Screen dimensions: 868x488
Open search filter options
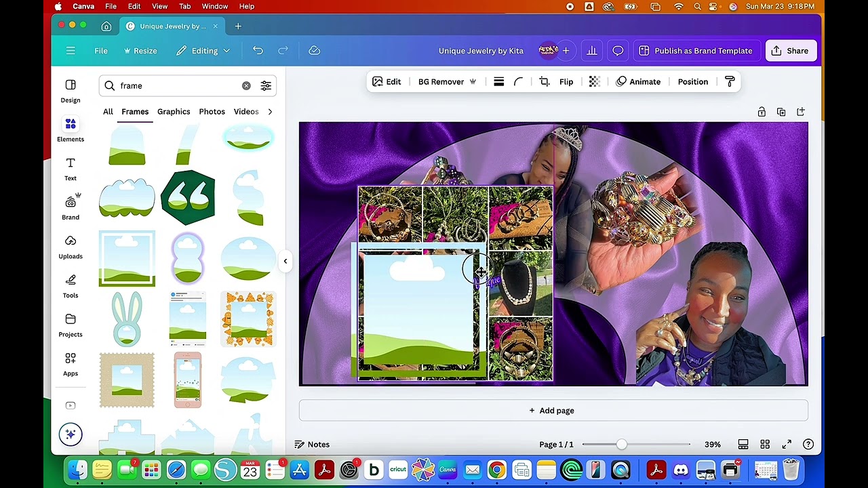[x=266, y=86]
